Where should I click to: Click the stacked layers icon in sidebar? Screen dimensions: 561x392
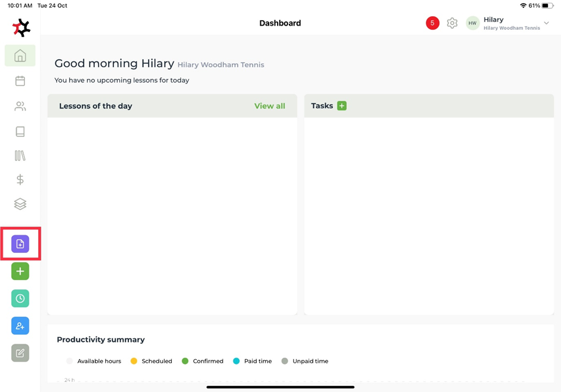tap(20, 204)
